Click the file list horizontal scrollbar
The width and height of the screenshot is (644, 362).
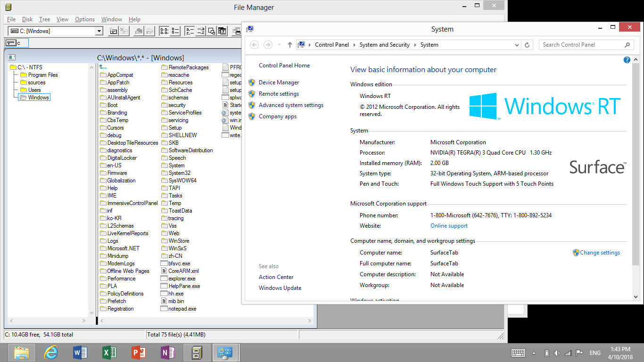point(206,321)
